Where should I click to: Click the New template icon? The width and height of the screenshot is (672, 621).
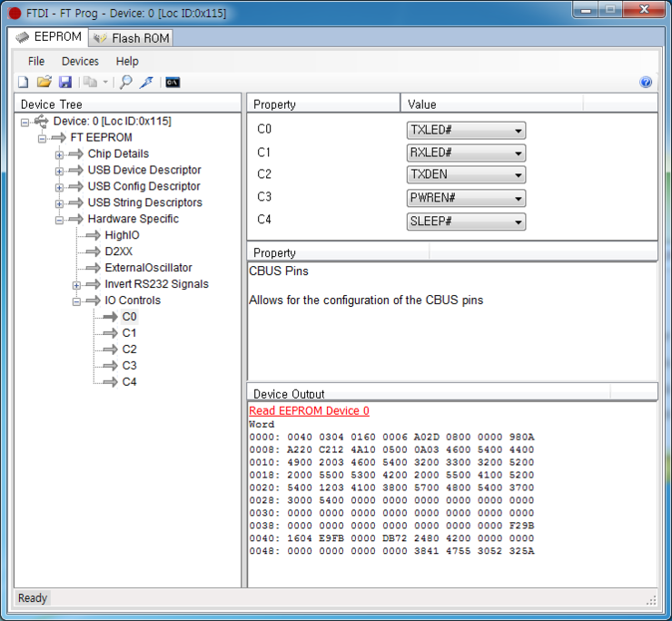[x=24, y=82]
